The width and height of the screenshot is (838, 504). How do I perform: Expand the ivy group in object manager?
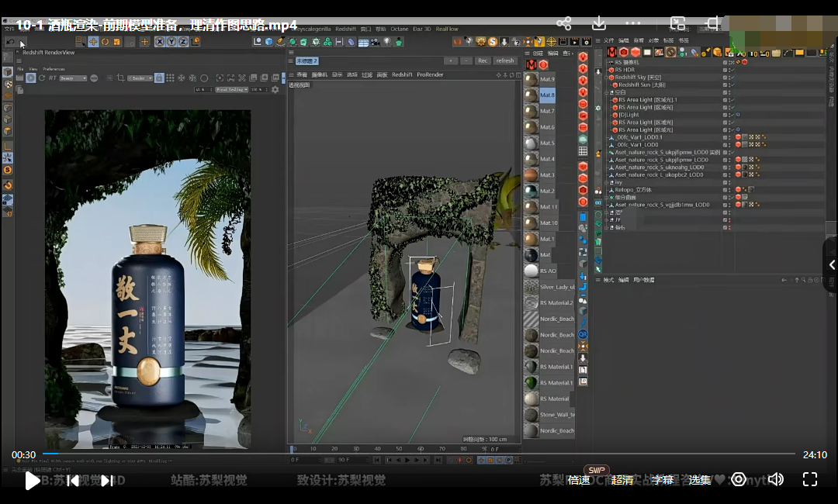607,182
